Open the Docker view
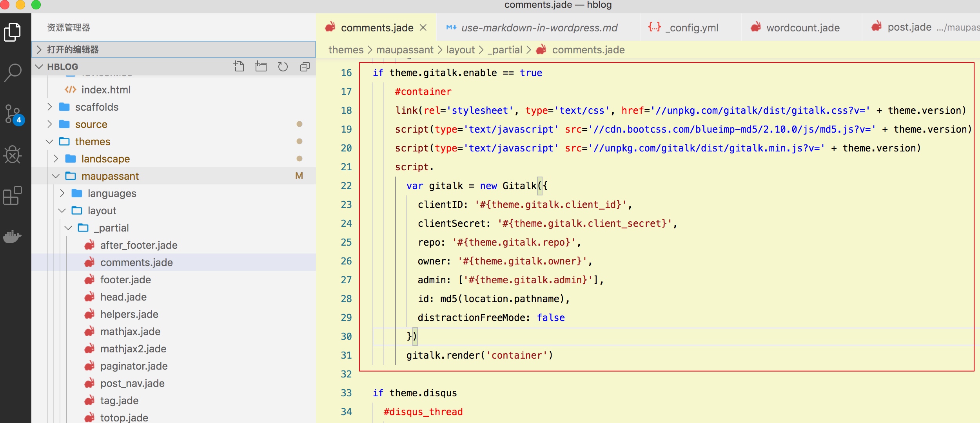This screenshot has width=980, height=423. tap(13, 236)
